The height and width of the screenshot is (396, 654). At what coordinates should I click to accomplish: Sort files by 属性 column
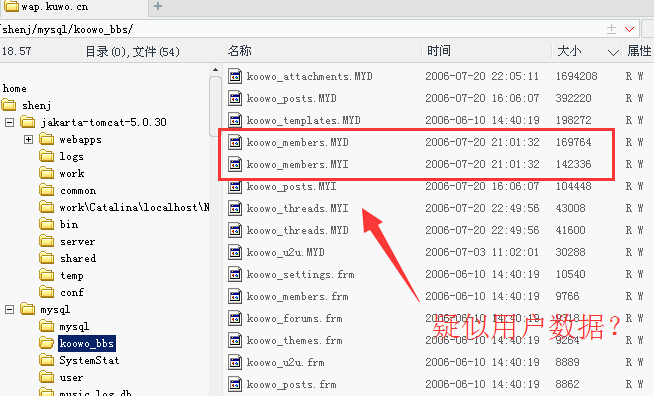639,51
